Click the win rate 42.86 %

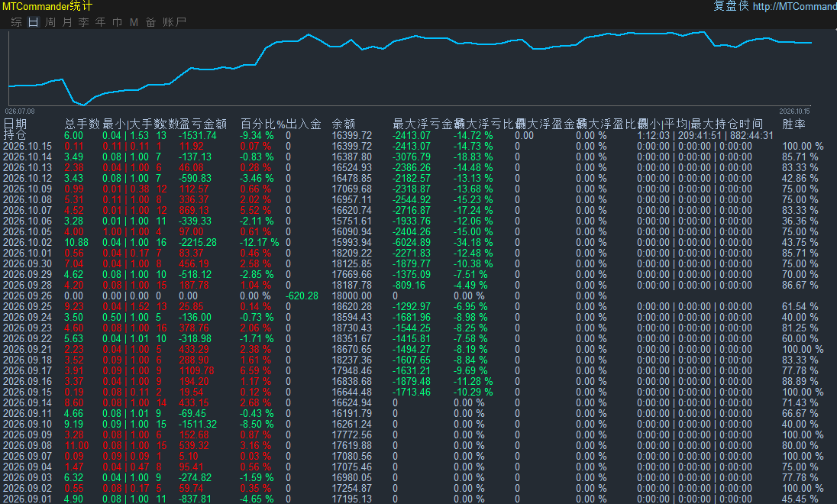[x=800, y=179]
